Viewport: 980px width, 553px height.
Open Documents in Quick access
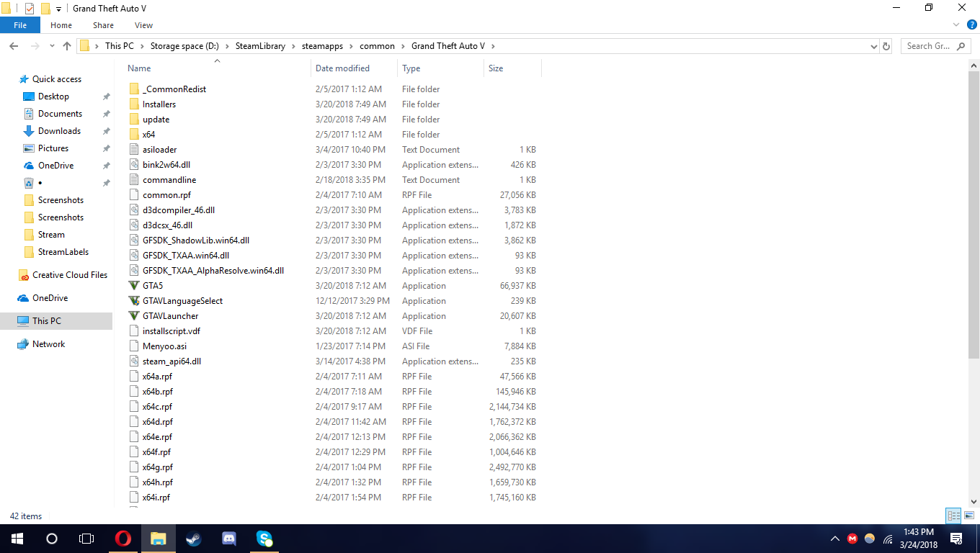[x=53, y=114]
